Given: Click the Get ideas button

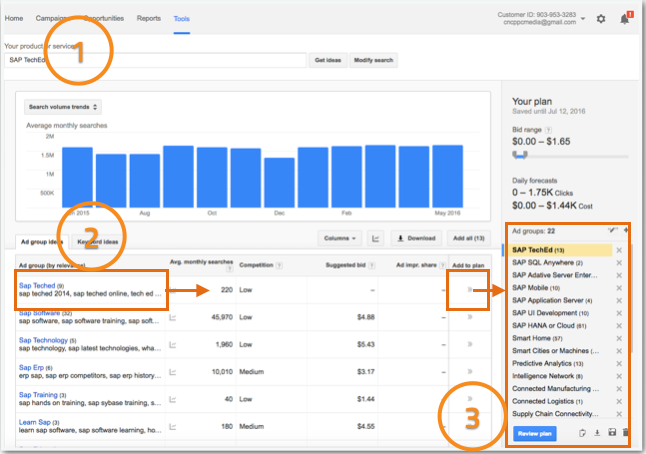Looking at the screenshot, I should point(326,60).
